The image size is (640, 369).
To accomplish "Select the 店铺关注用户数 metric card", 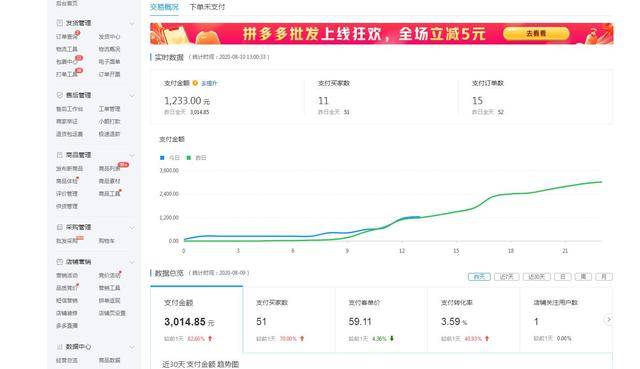I will point(566,320).
